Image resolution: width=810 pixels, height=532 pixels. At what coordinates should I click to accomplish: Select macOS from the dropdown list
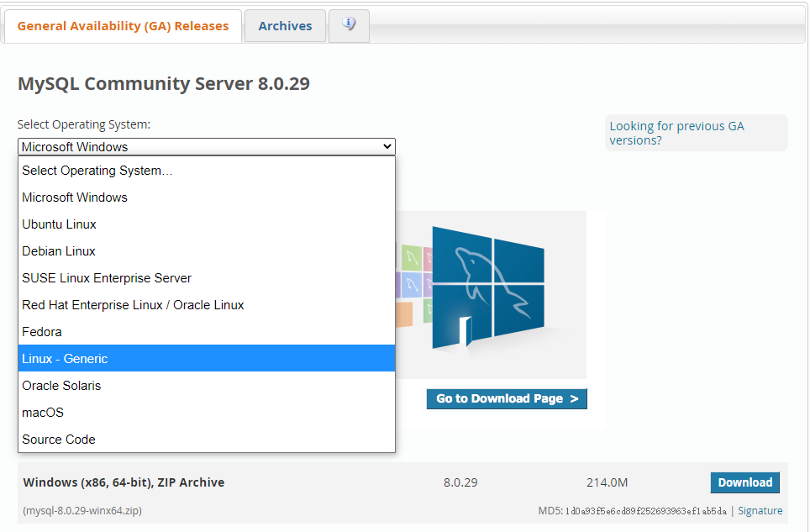207,412
